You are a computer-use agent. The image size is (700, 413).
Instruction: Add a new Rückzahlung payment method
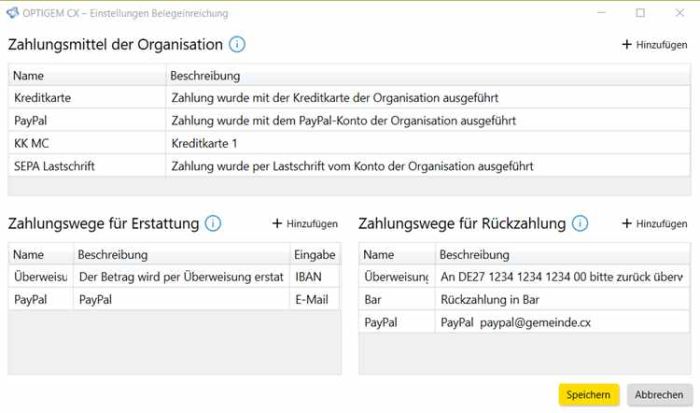pos(654,224)
